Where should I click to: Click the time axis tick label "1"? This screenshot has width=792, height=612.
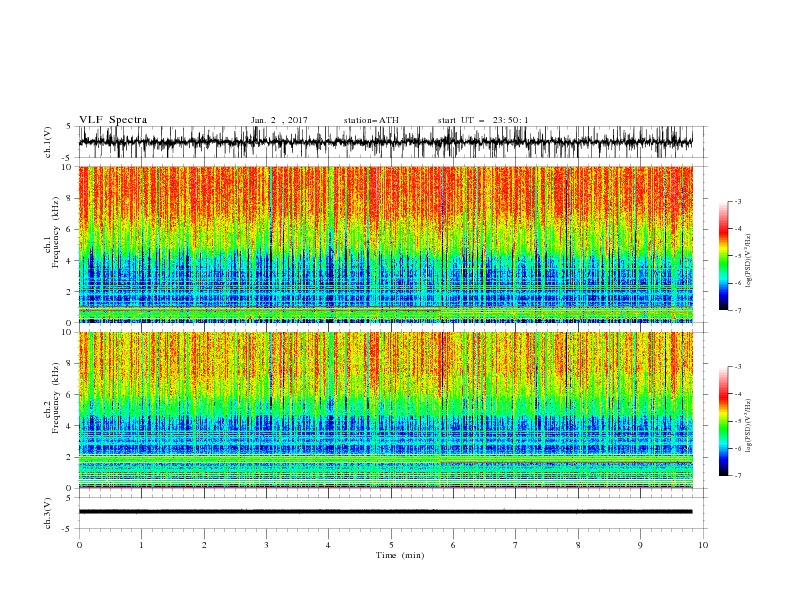(x=141, y=545)
